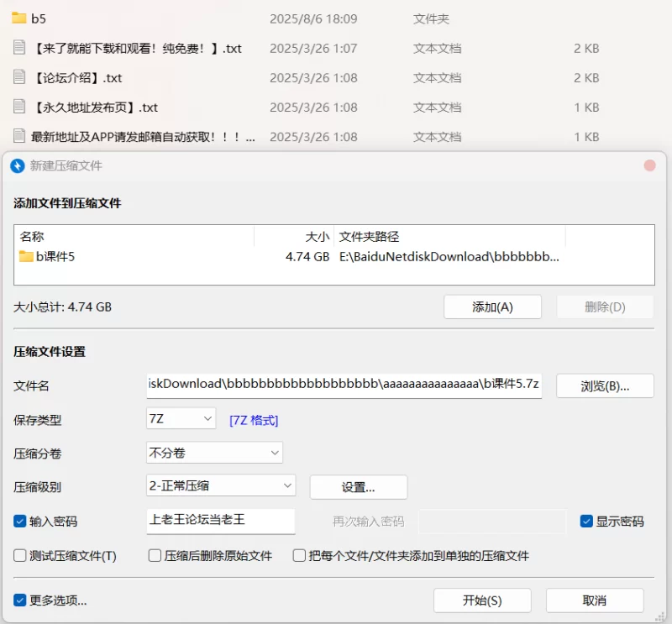This screenshot has height=624, width=672.
Task: Click date 2025/3/26 1:07 in file list
Action: (313, 48)
